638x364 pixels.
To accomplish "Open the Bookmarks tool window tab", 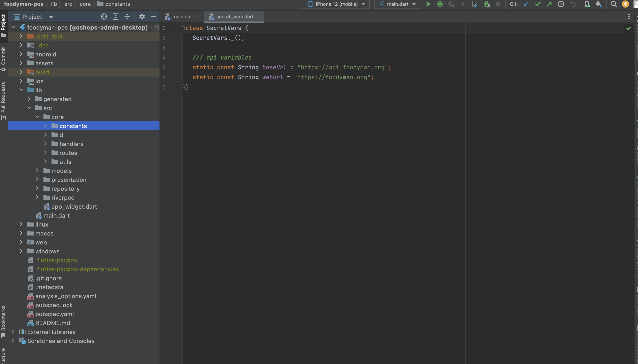I will (x=4, y=321).
